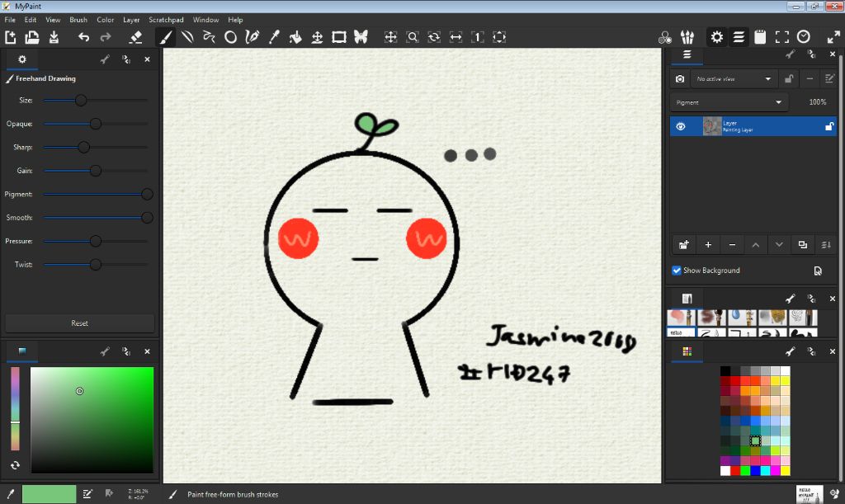Open the No active view dropdown

tap(734, 78)
